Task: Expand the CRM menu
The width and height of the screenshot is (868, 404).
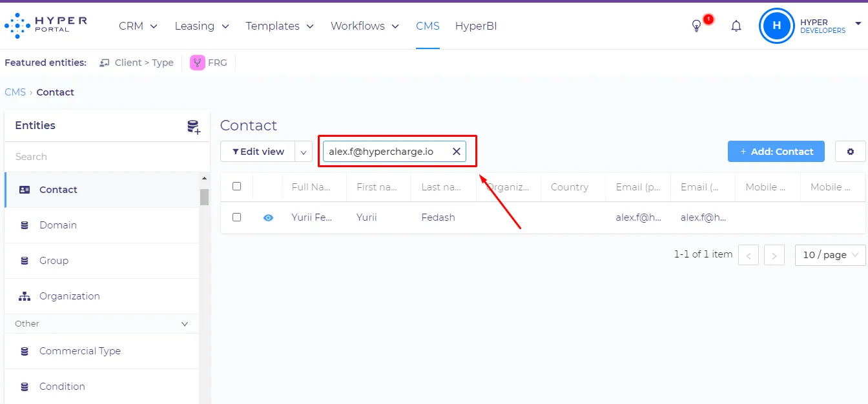Action: 138,26
